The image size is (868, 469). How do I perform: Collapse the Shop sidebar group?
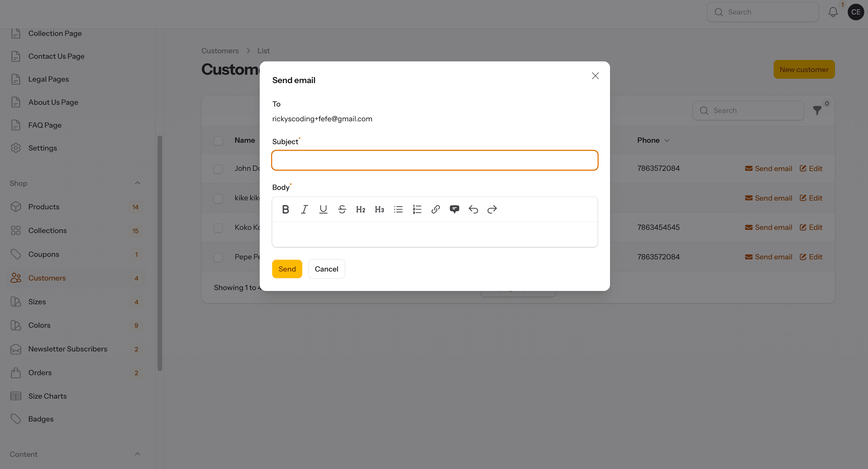point(138,183)
